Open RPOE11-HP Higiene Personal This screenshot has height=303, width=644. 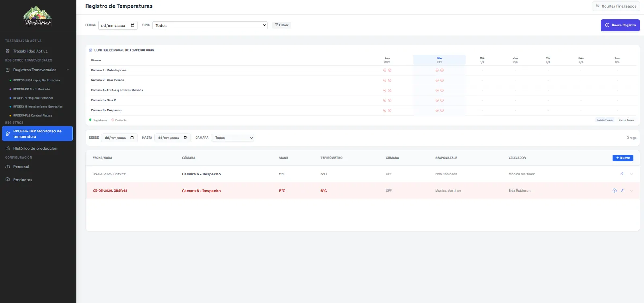point(33,98)
